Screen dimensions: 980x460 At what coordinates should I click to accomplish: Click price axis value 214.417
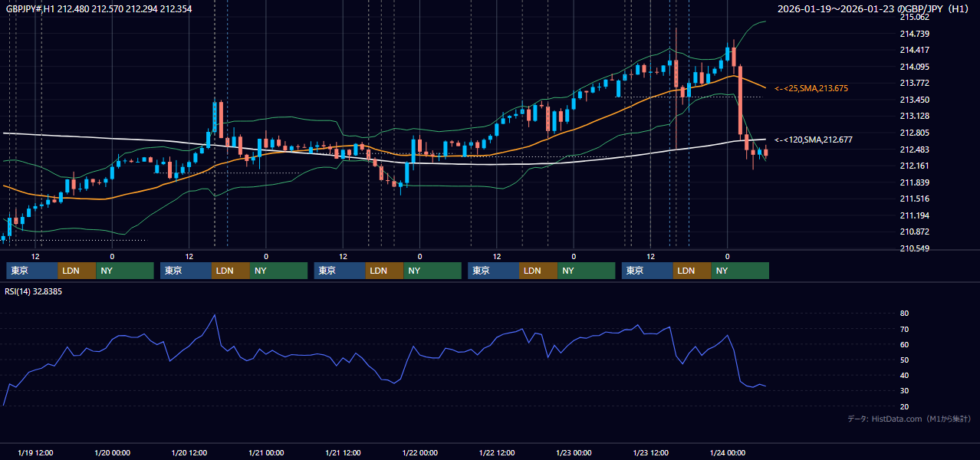pos(914,51)
